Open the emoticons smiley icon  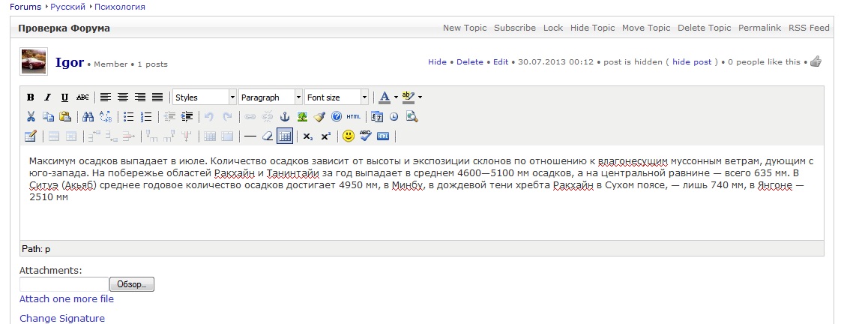click(348, 136)
